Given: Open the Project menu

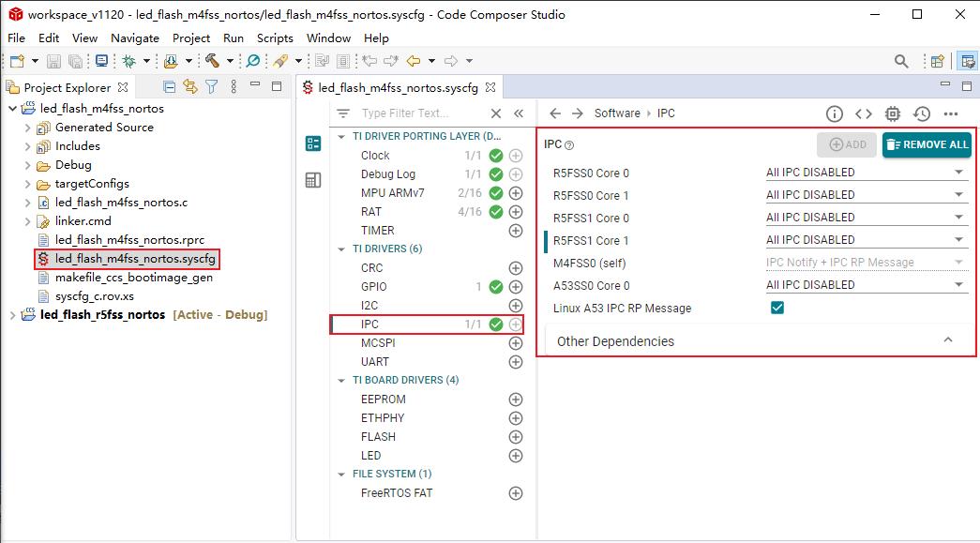Looking at the screenshot, I should coord(191,38).
